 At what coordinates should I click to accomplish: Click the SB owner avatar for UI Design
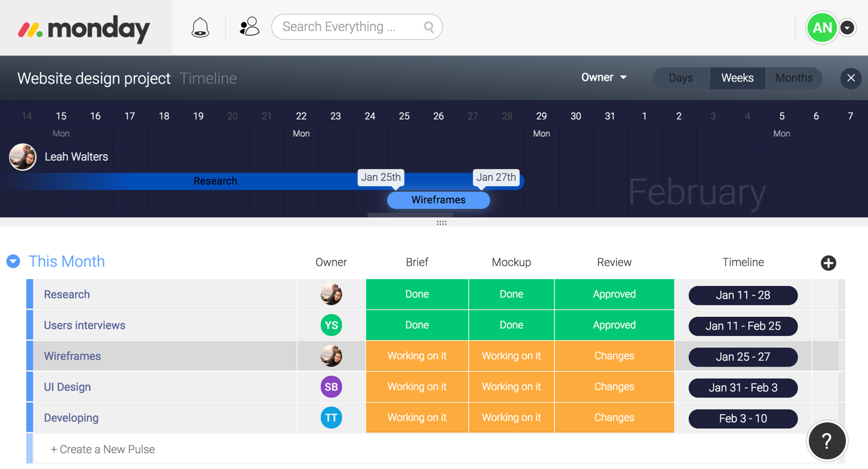point(331,387)
